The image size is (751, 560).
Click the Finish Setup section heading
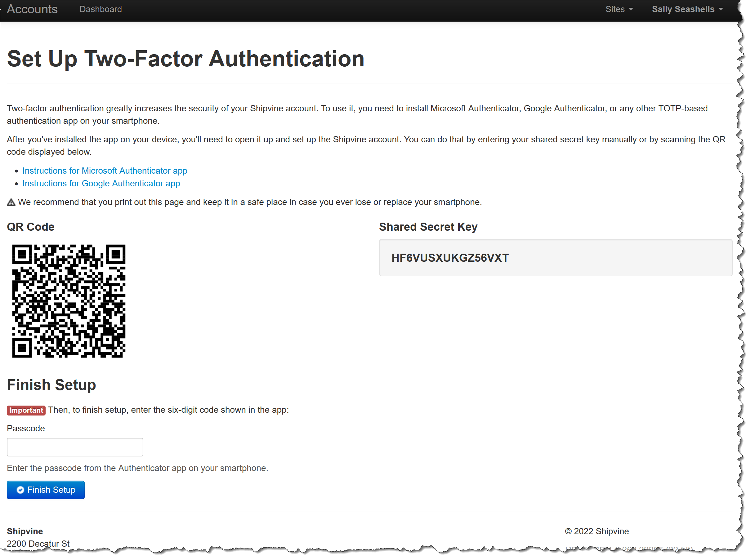point(51,385)
